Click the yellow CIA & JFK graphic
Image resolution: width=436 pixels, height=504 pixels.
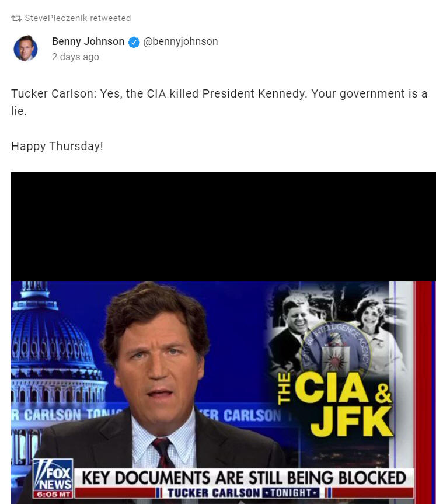(336, 404)
